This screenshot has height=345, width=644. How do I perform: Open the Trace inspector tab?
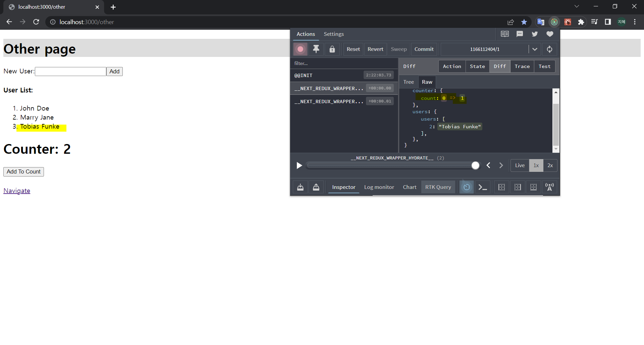click(x=522, y=66)
